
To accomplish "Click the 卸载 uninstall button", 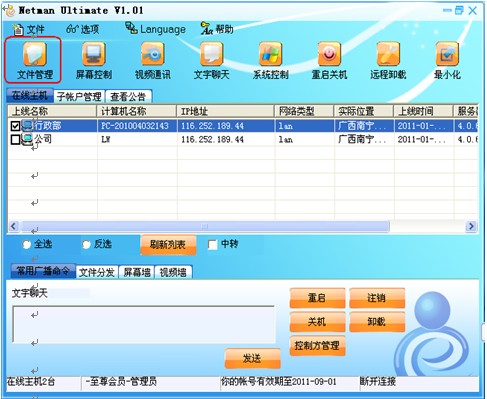I will tap(377, 322).
